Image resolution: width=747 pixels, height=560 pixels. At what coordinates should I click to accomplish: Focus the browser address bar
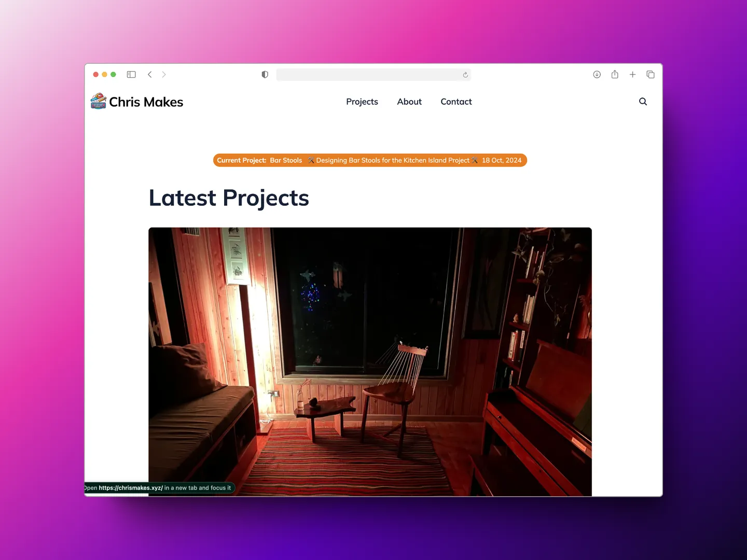[368, 75]
